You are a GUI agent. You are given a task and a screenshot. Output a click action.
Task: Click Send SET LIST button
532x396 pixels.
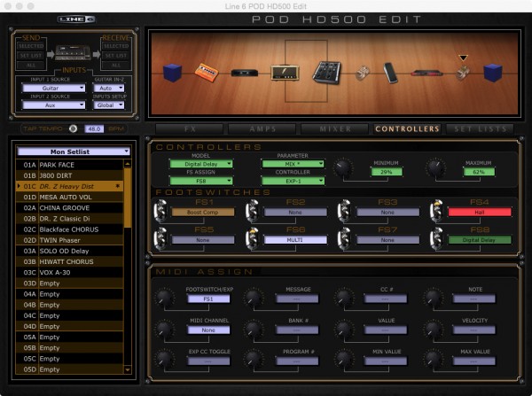point(31,55)
